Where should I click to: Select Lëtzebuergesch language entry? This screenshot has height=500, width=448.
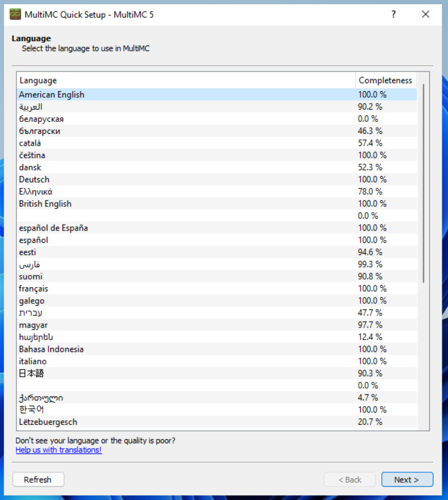pyautogui.click(x=48, y=422)
